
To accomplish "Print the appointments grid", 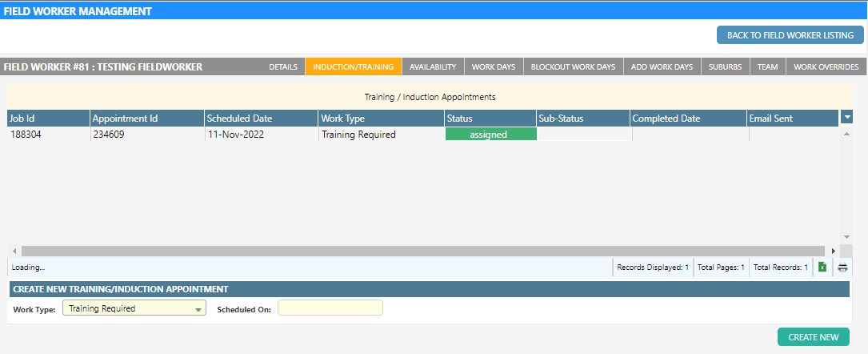I will [842, 267].
